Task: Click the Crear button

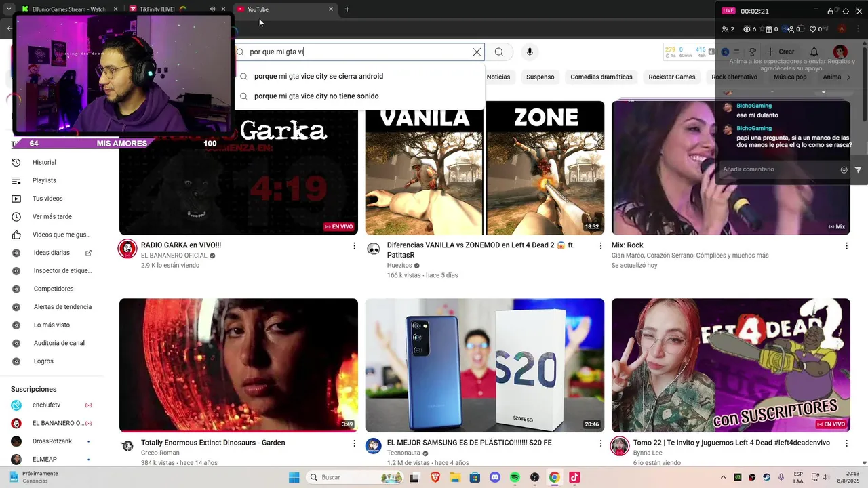Action: 781,52
